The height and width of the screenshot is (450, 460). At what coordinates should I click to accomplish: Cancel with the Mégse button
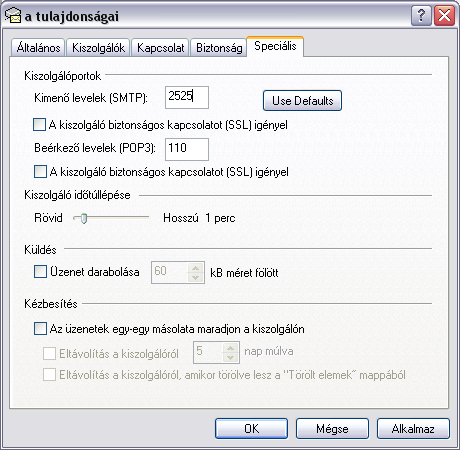pos(332,429)
